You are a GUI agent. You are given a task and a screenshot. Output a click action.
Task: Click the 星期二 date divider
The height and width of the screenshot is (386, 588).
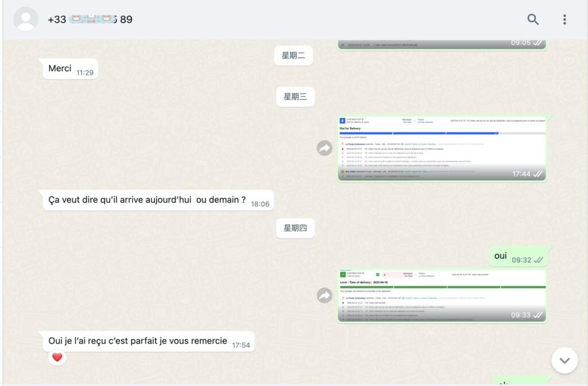[293, 56]
